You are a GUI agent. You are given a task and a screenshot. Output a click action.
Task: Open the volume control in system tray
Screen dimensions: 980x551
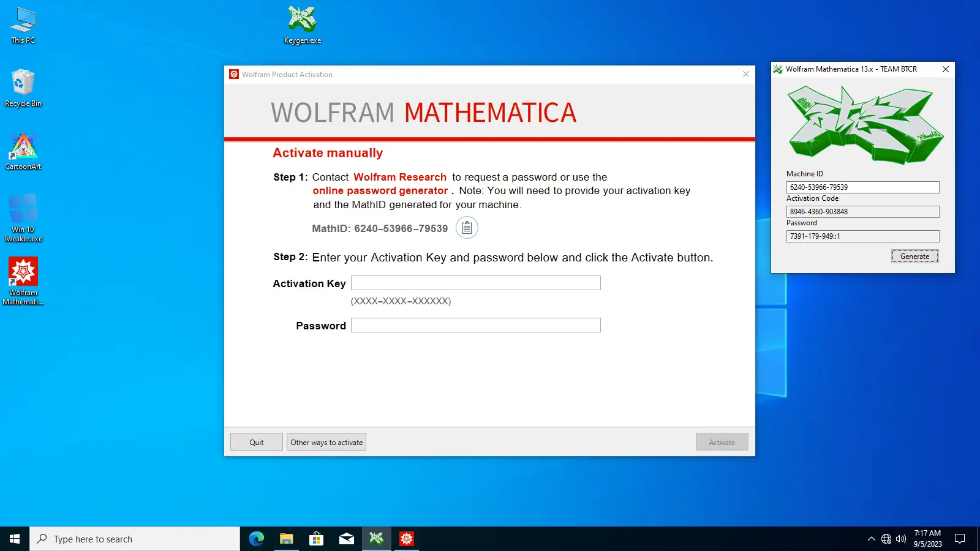pyautogui.click(x=901, y=539)
